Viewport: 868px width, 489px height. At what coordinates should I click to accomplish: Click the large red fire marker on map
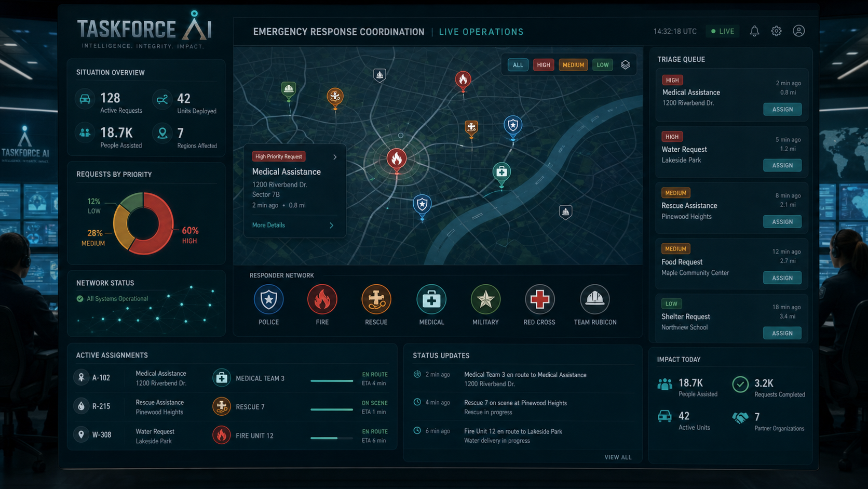397,160
